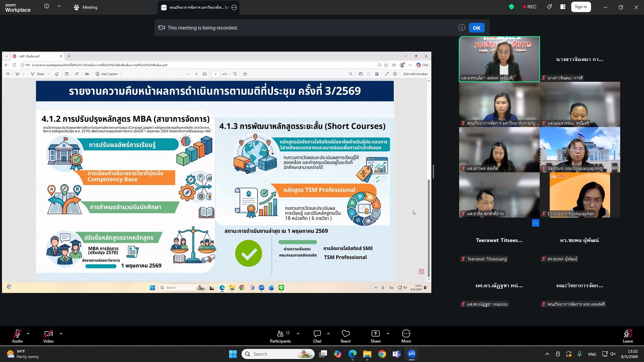This screenshot has height=362, width=644.
Task: Open the More menu
Action: [x=406, y=336]
